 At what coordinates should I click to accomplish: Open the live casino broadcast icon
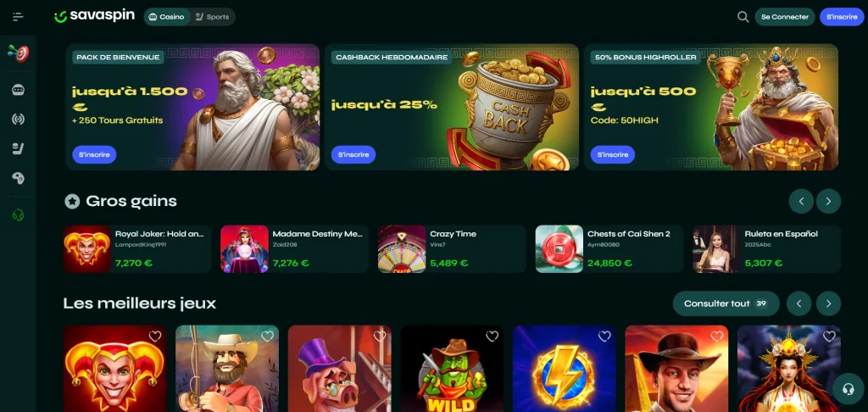point(19,119)
